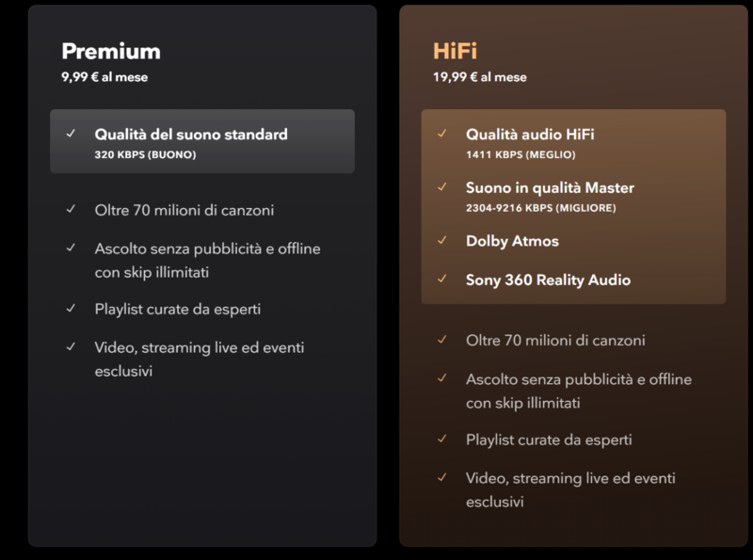
Task: Click checkmark beside HiFi Playlist curate da esperti
Action: pyautogui.click(x=442, y=439)
